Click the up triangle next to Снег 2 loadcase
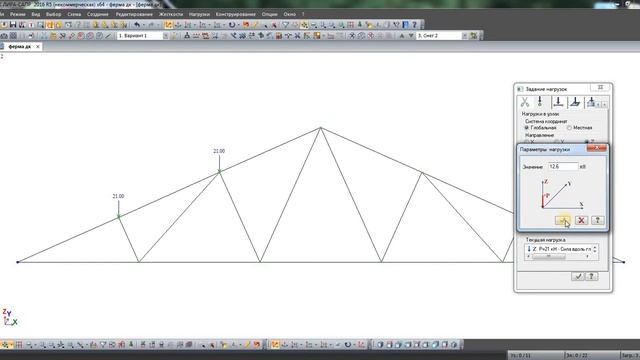This screenshot has width=640, height=360. tap(402, 36)
